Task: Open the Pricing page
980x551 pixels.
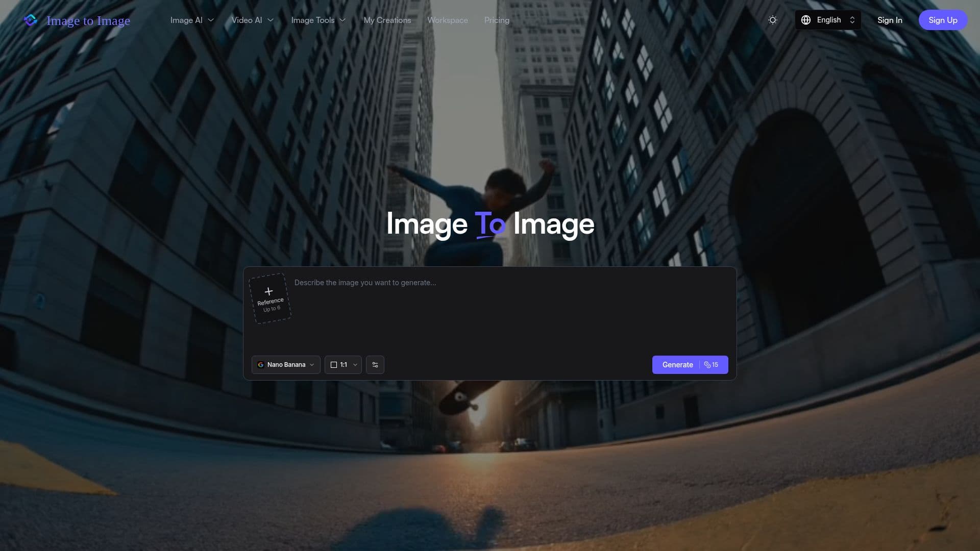Action: tap(497, 20)
